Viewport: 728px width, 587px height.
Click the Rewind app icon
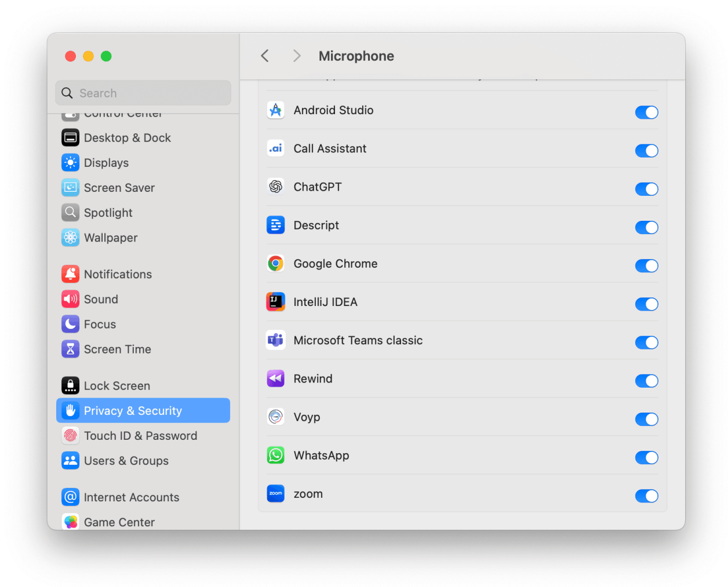(x=275, y=378)
